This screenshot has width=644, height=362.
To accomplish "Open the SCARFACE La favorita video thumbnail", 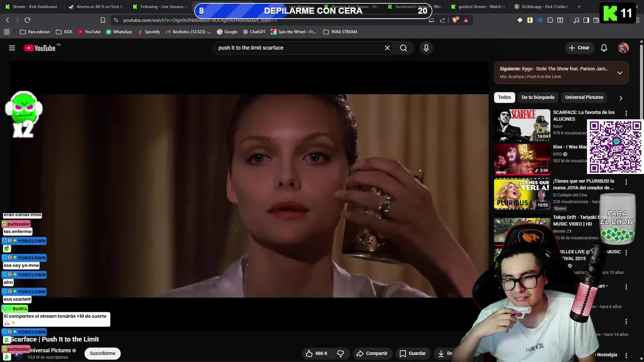I will point(522,125).
